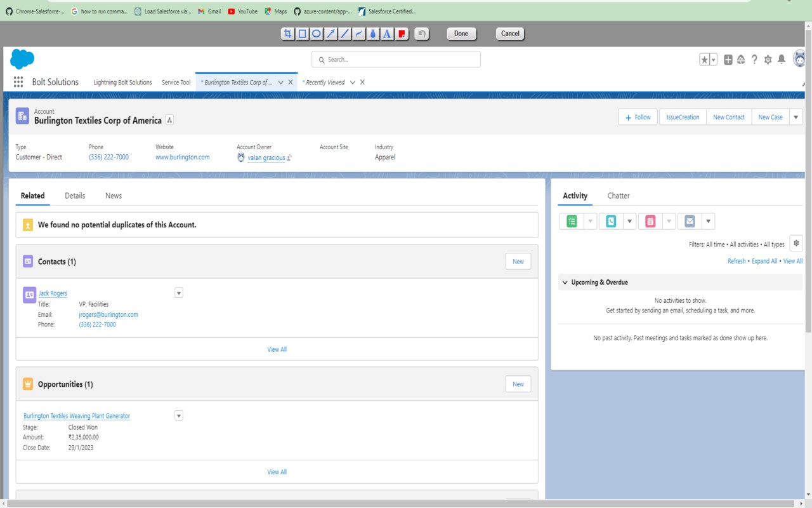Click New in Opportunities related list
The width and height of the screenshot is (812, 508).
point(518,384)
